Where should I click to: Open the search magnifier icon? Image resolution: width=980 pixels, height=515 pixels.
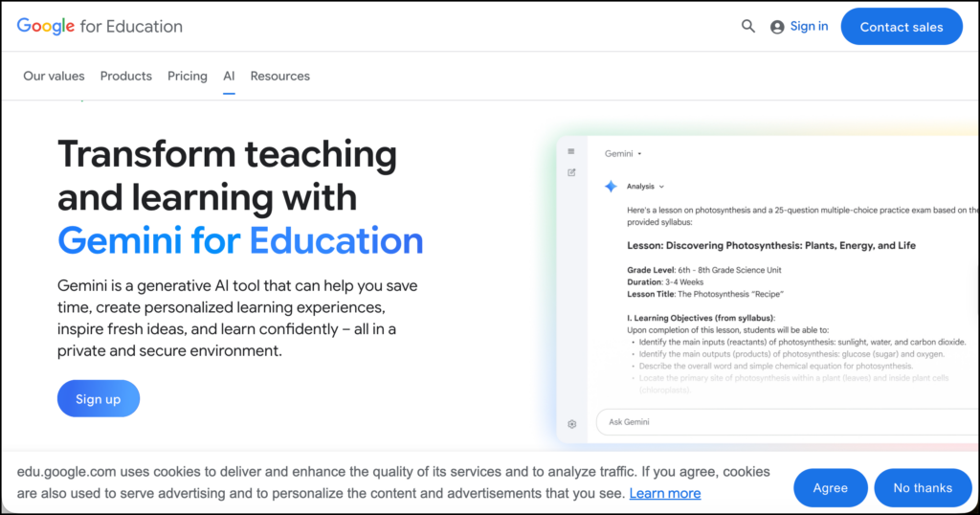(x=748, y=26)
